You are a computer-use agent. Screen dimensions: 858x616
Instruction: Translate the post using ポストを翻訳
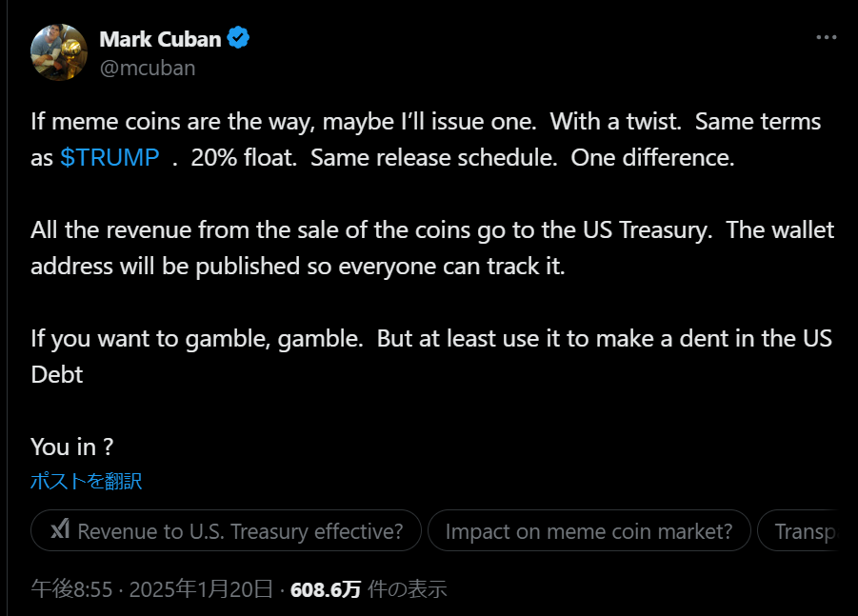(x=86, y=482)
